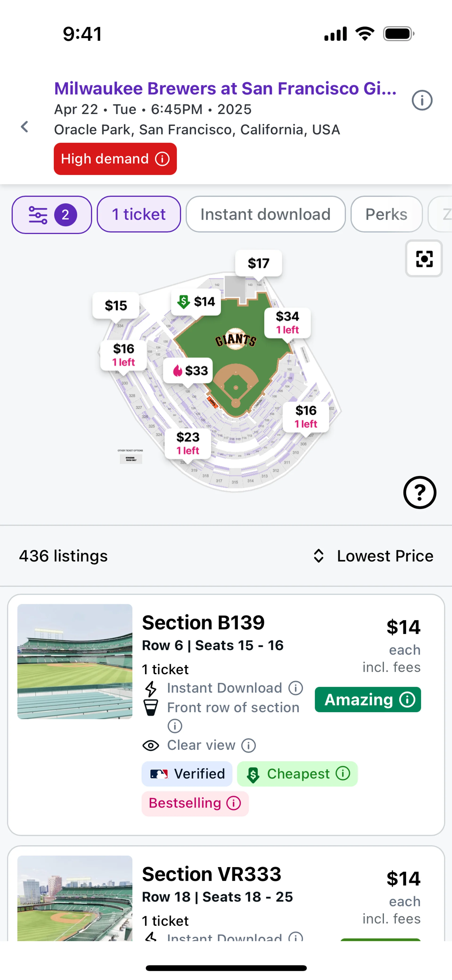The image size is (452, 980).
Task: Tap info icon beside Clear view
Action: point(249,745)
